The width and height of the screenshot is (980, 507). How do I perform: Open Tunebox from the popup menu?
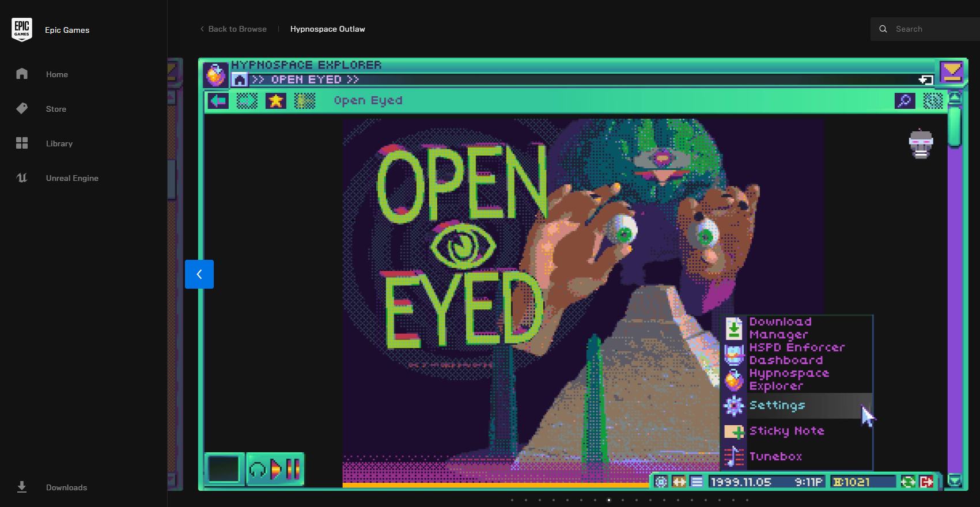tap(797, 456)
